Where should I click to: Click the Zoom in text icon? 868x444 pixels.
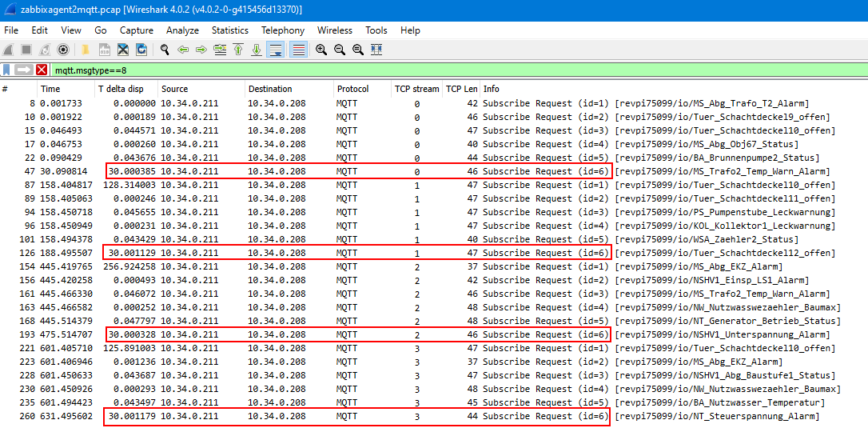(321, 50)
